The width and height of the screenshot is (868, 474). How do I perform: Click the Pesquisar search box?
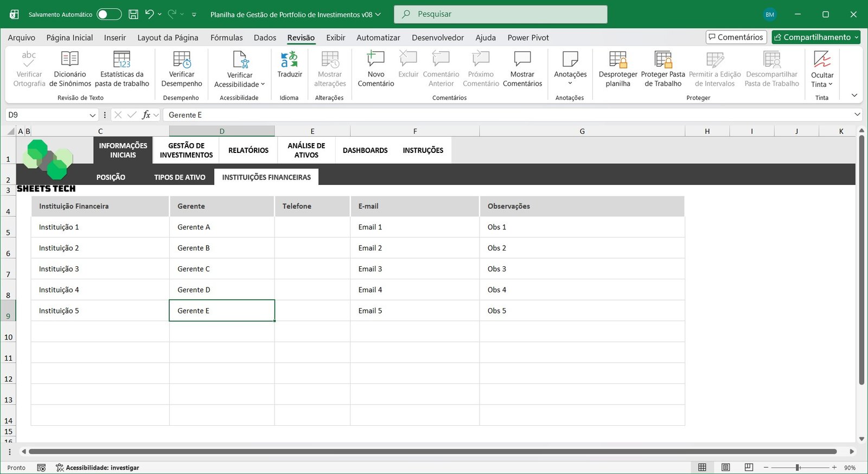coord(500,15)
